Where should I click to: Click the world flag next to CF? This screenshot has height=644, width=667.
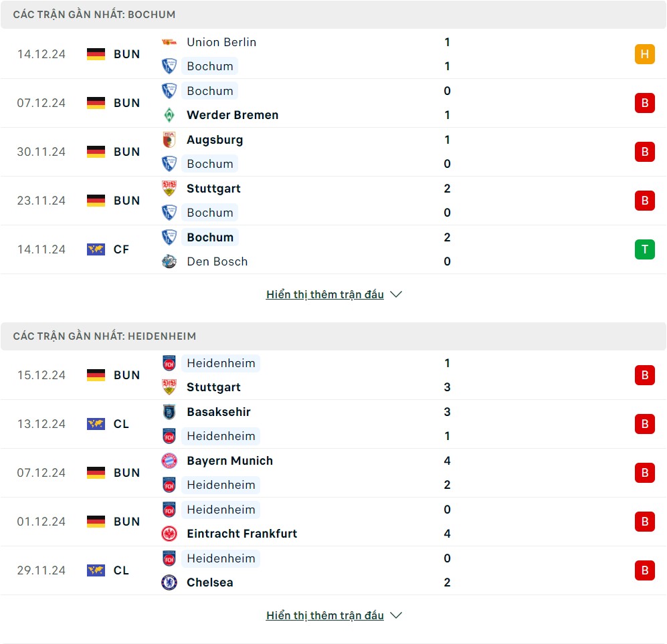click(96, 249)
